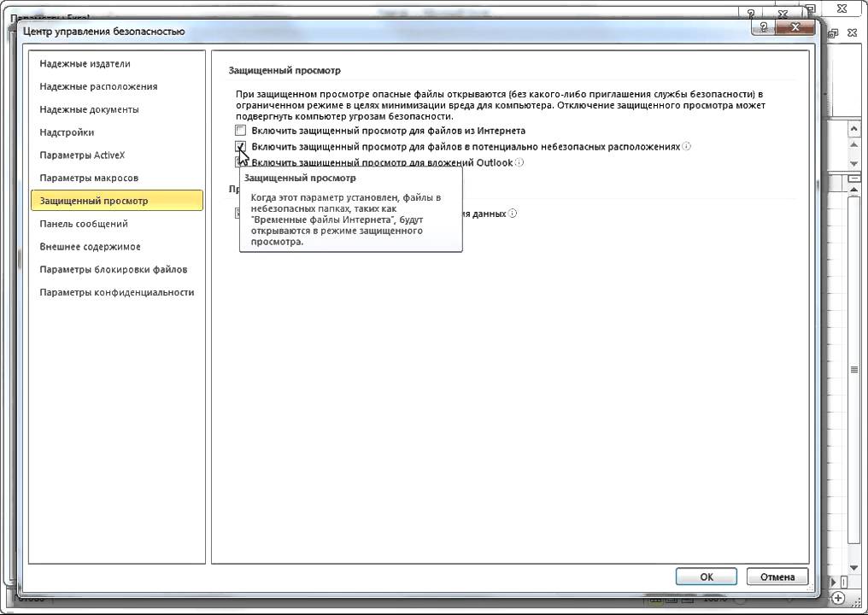Viewport: 868px width, 615px height.
Task: Toggle protected view for Outlook attachments checkbox
Action: (240, 162)
